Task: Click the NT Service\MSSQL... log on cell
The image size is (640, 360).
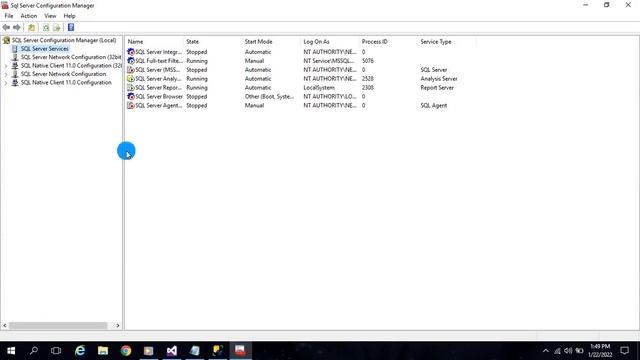Action: tap(329, 61)
